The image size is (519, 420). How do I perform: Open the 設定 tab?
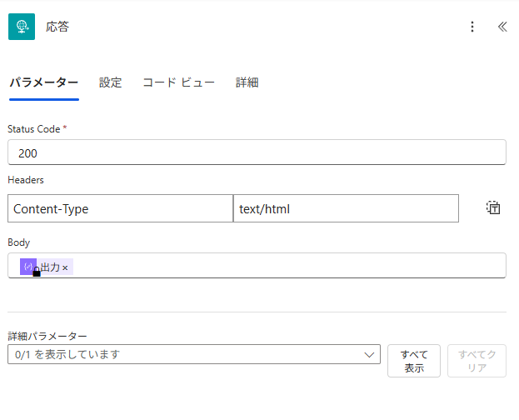click(111, 82)
